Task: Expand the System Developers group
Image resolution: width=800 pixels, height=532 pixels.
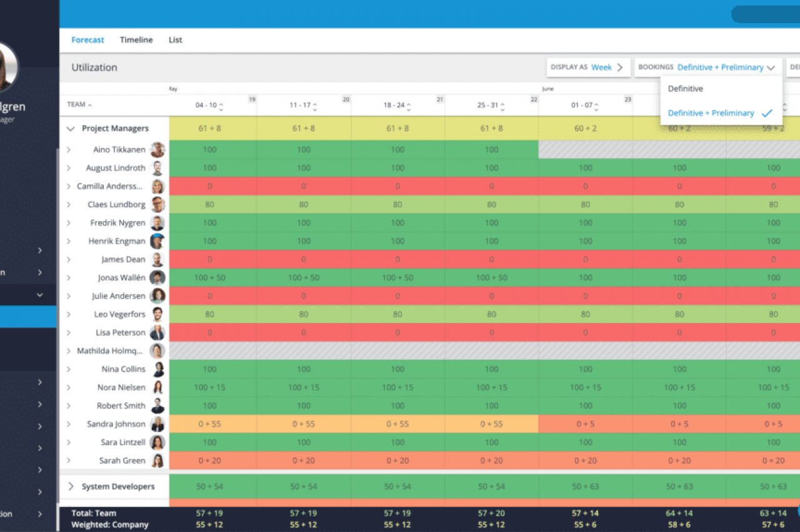Action: click(x=71, y=486)
